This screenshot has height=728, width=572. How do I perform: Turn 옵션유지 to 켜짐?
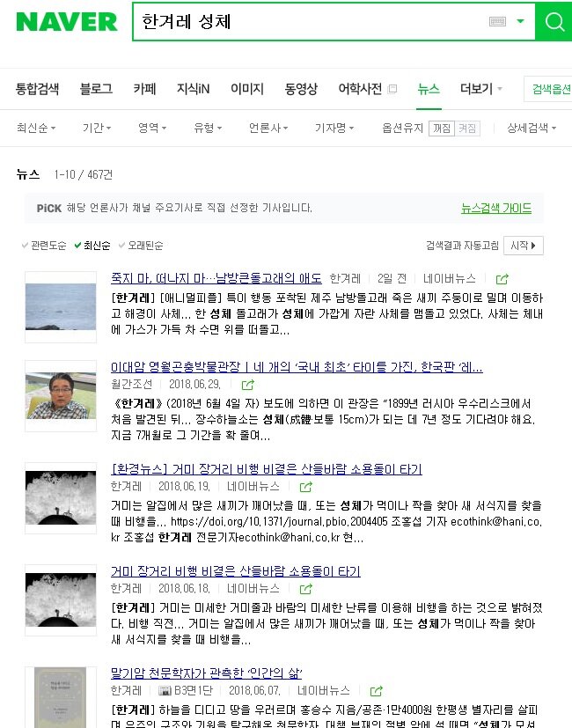(467, 129)
